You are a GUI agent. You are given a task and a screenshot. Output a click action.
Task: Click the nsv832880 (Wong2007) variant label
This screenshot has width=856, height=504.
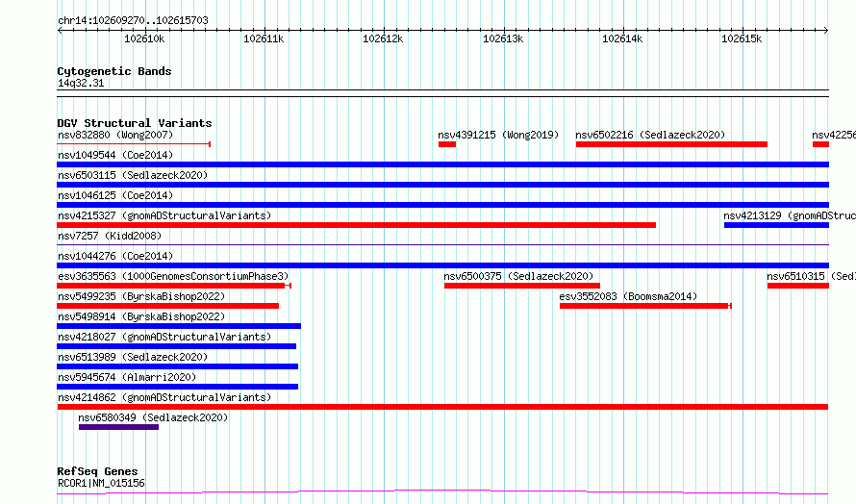coord(115,135)
